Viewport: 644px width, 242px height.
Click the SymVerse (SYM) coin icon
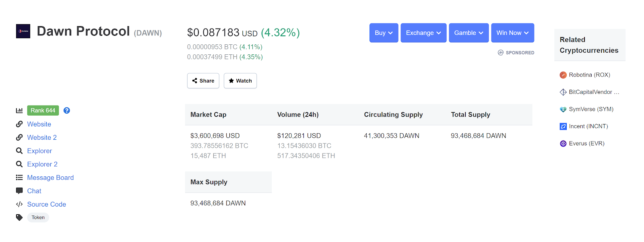(x=563, y=109)
